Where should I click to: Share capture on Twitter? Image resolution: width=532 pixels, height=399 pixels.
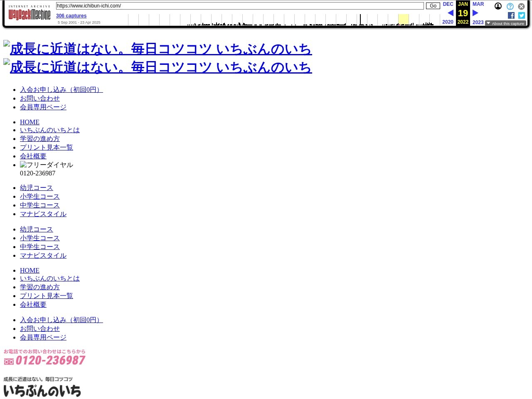[522, 15]
